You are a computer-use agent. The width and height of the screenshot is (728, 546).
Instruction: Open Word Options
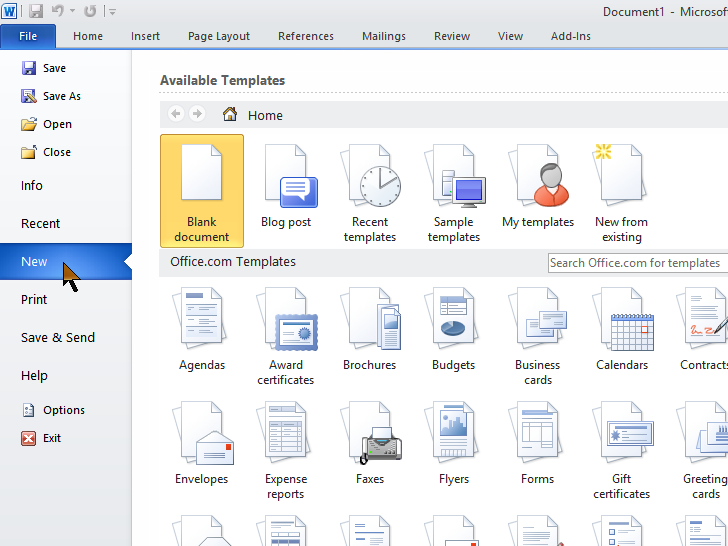[x=53, y=410]
